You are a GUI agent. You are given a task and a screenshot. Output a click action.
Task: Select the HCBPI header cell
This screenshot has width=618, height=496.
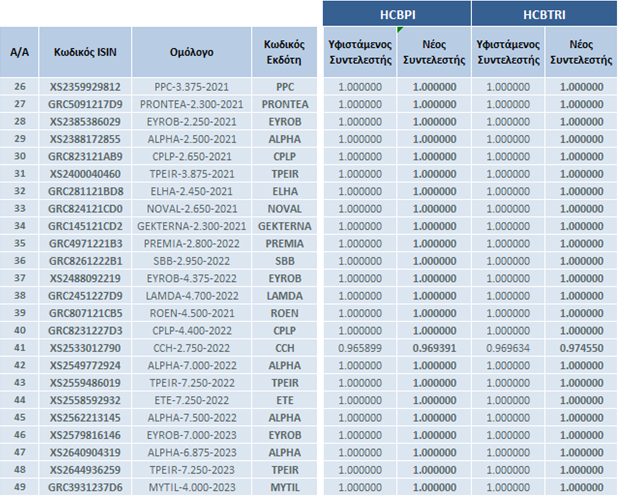[396, 14]
